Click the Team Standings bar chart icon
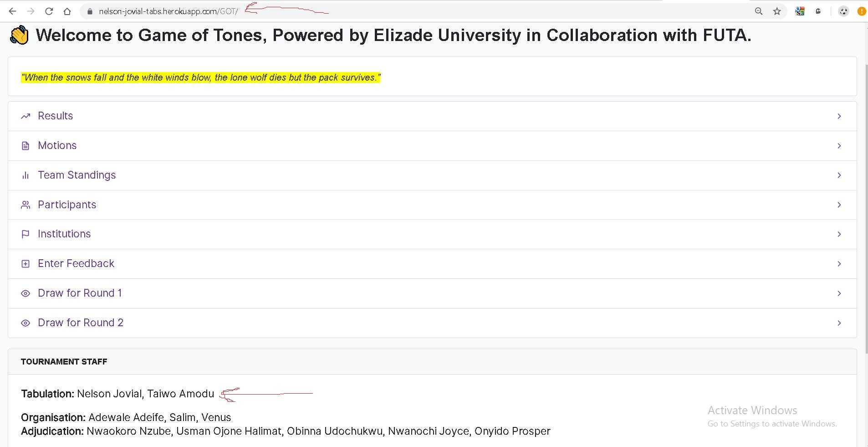Viewport: 868px width, 447px height. pos(26,175)
